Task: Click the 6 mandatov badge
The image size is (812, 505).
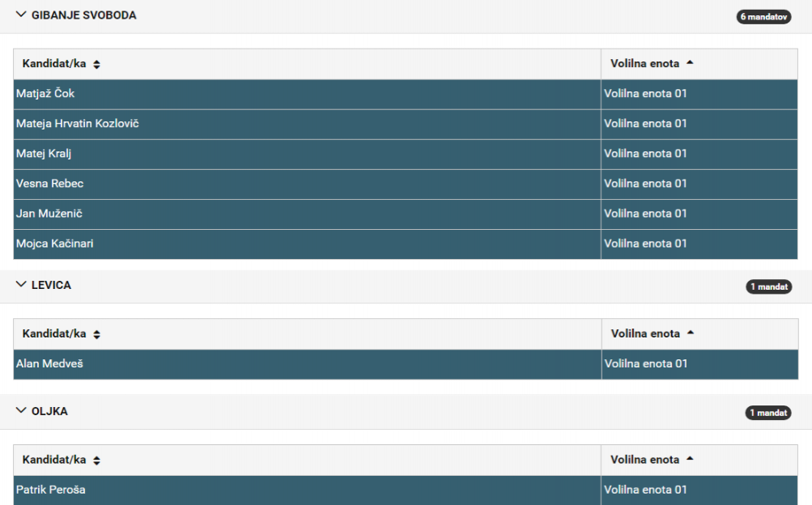Action: (x=764, y=16)
